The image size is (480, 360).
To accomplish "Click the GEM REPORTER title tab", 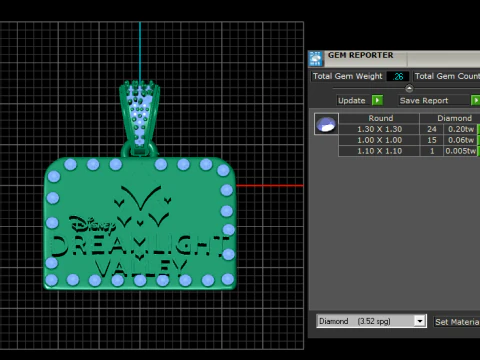I will (x=360, y=55).
